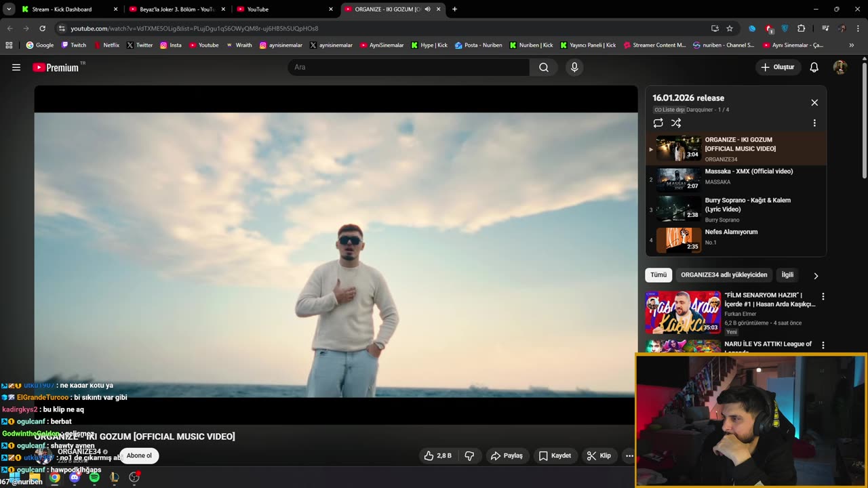Select the Tümü filter chip
Image resolution: width=868 pixels, height=488 pixels.
[x=658, y=274]
